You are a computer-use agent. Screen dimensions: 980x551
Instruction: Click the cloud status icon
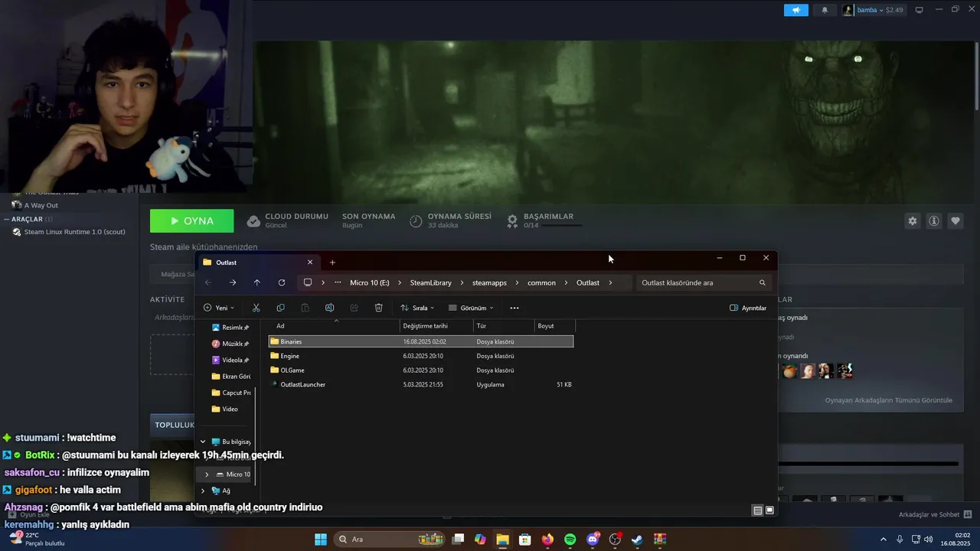point(253,221)
